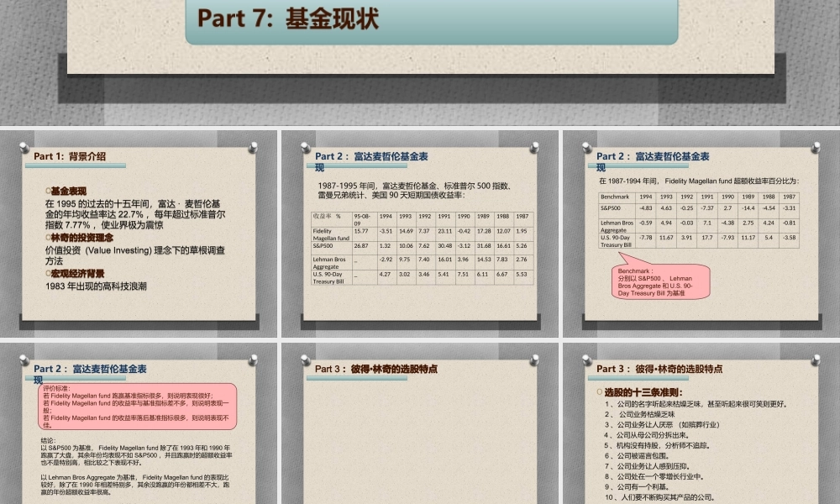
Task: Click the value '23.11' in the Fidelity row
Action: point(444,231)
